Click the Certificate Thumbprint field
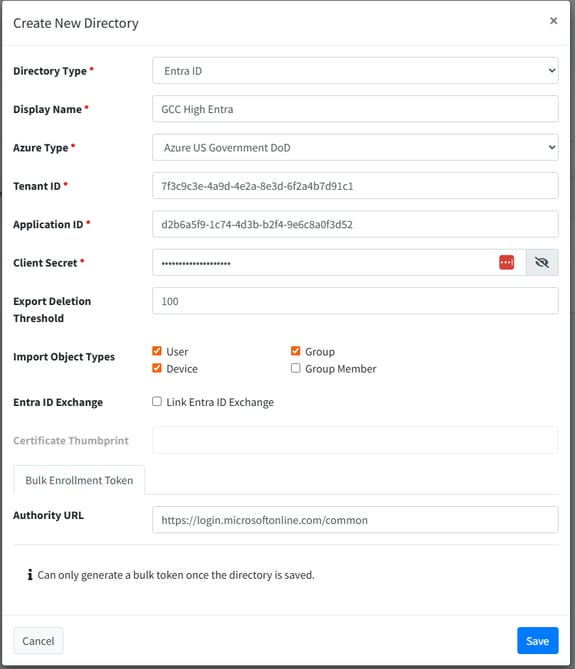Viewport: 575px width, 669px height. [355, 440]
